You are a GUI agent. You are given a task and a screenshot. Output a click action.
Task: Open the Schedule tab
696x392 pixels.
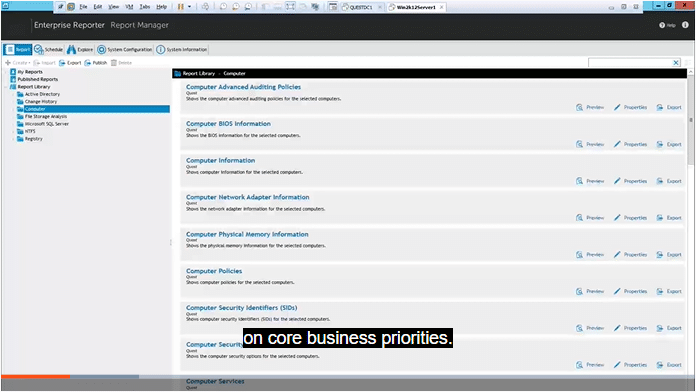[49, 49]
